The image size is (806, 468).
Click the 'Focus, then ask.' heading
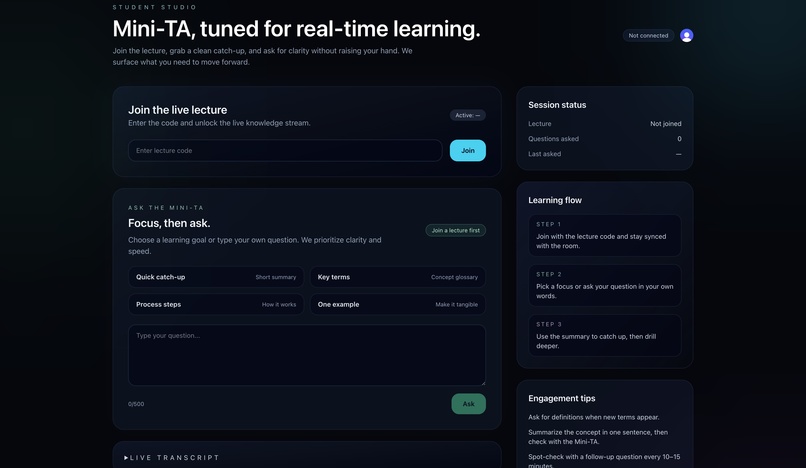click(x=169, y=223)
